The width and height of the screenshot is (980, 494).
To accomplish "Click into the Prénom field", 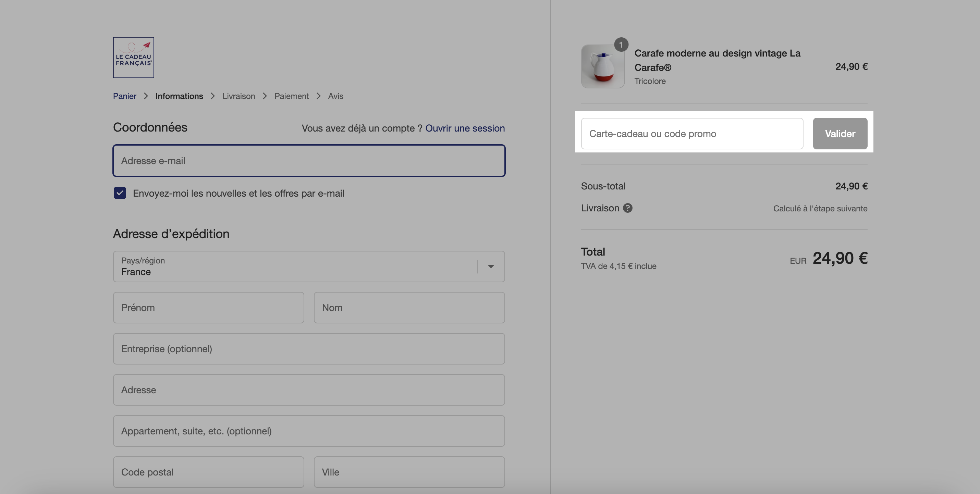I will (208, 308).
